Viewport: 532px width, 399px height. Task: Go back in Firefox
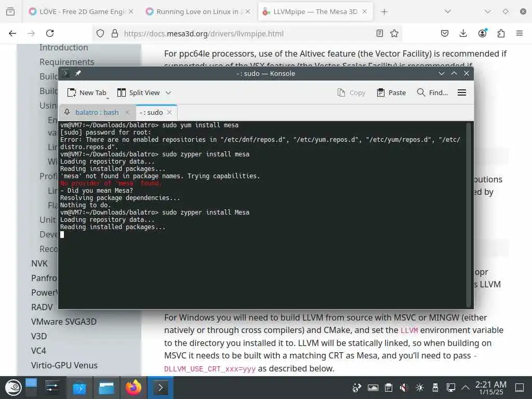[12, 33]
